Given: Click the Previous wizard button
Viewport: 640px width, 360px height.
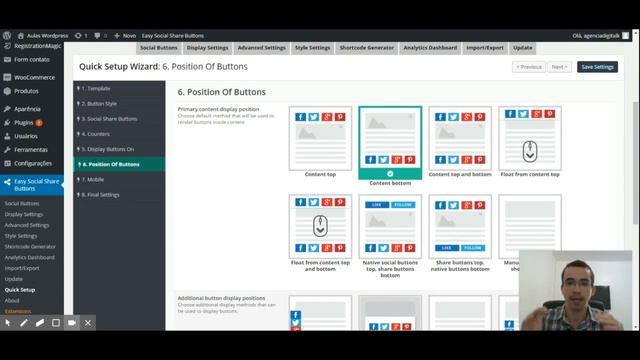Looking at the screenshot, I should [x=529, y=67].
